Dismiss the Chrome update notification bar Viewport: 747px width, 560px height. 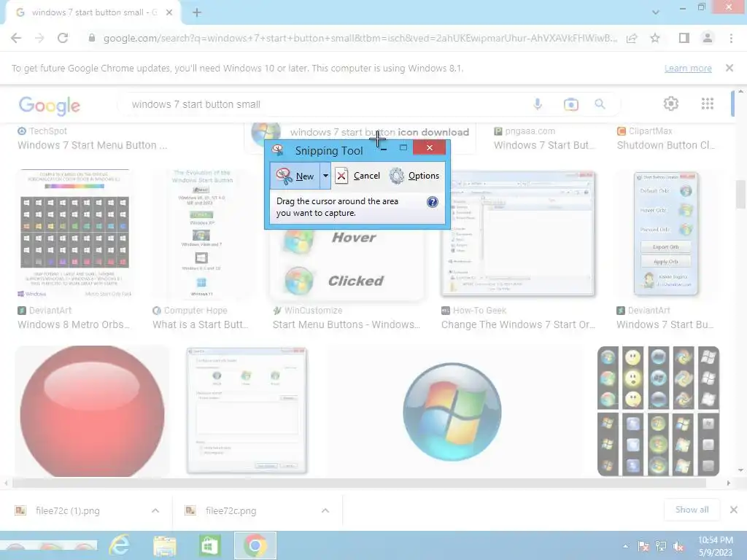coord(729,68)
